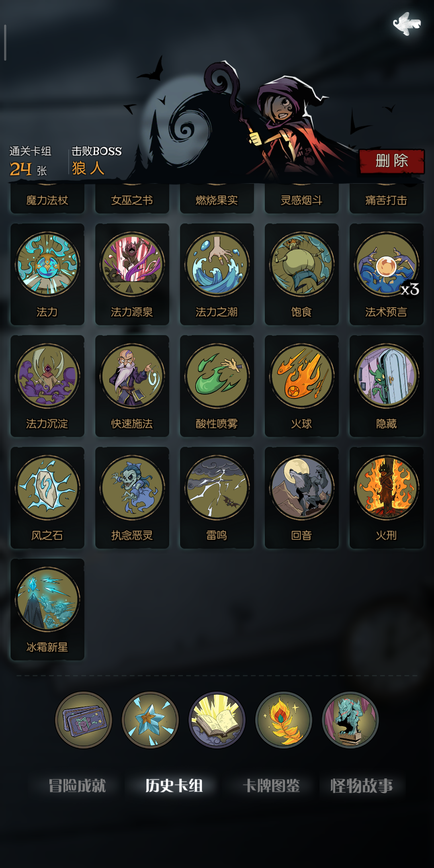Open the 法力源泉 card
This screenshot has height=868, width=434.
pos(132,274)
